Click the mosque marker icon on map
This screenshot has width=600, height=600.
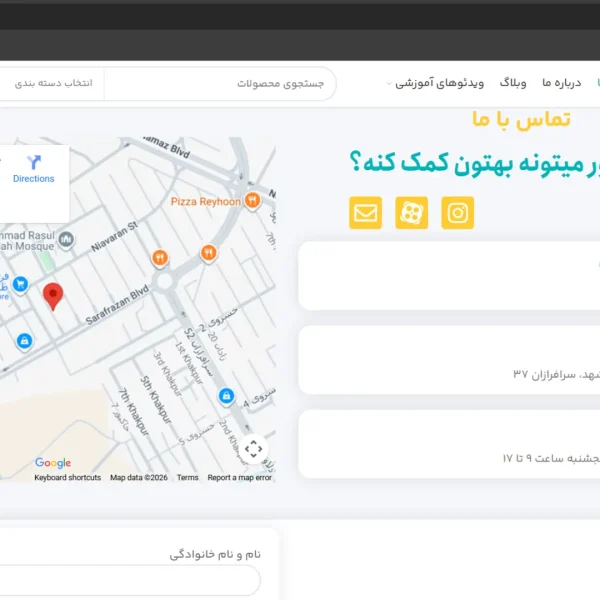coord(66,240)
